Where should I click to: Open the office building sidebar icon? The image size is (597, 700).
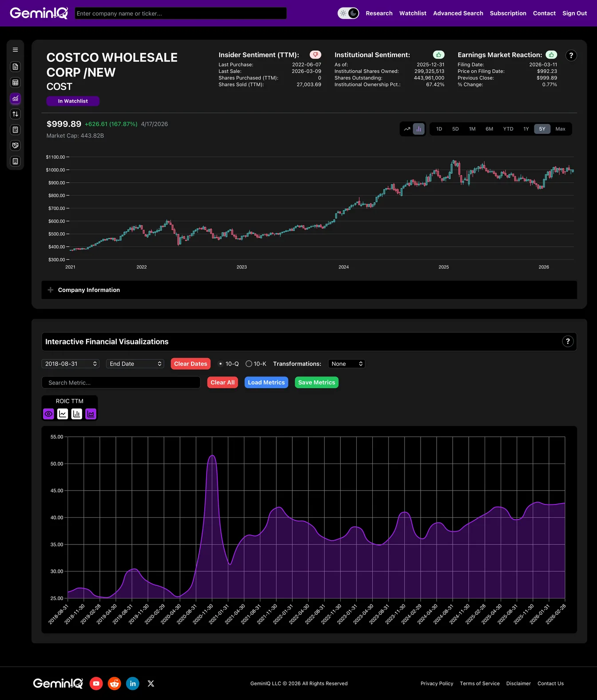pyautogui.click(x=15, y=161)
